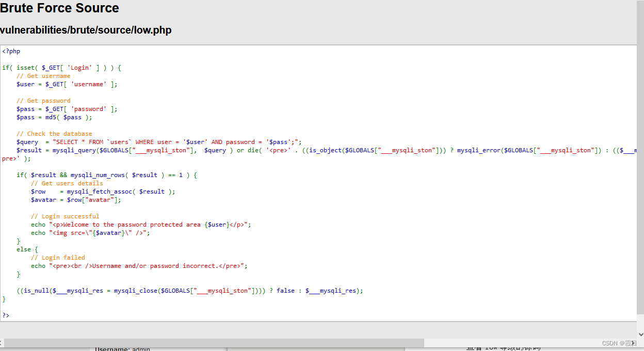Screen dimensions: 644x351
Task: Click the mysqli_close is_null line
Action: click(190, 291)
